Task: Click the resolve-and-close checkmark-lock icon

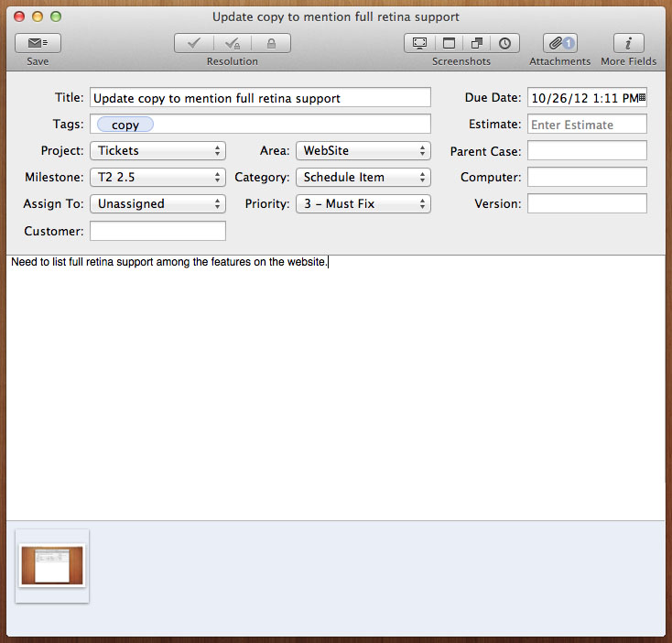Action: [x=233, y=43]
